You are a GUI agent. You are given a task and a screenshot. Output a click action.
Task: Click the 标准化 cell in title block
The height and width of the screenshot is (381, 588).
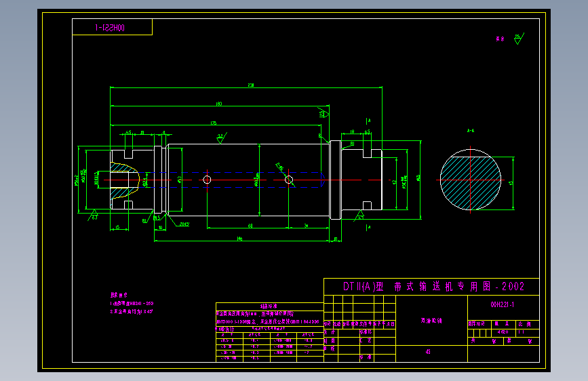point(366,332)
